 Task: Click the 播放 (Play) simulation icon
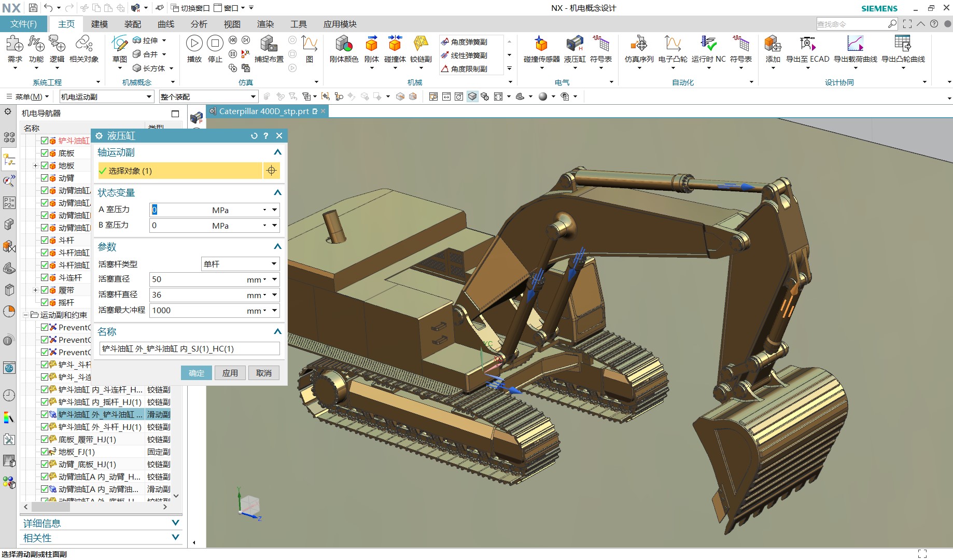coord(194,44)
